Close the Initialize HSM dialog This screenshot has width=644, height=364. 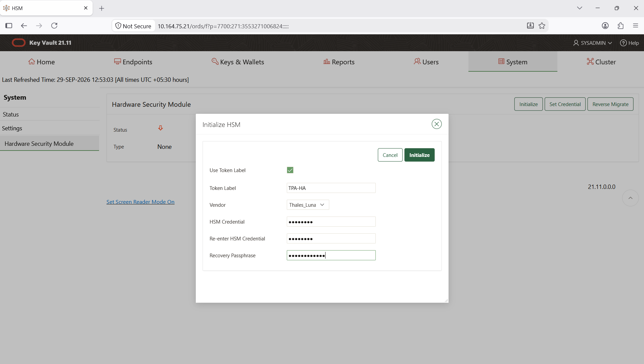tap(436, 124)
